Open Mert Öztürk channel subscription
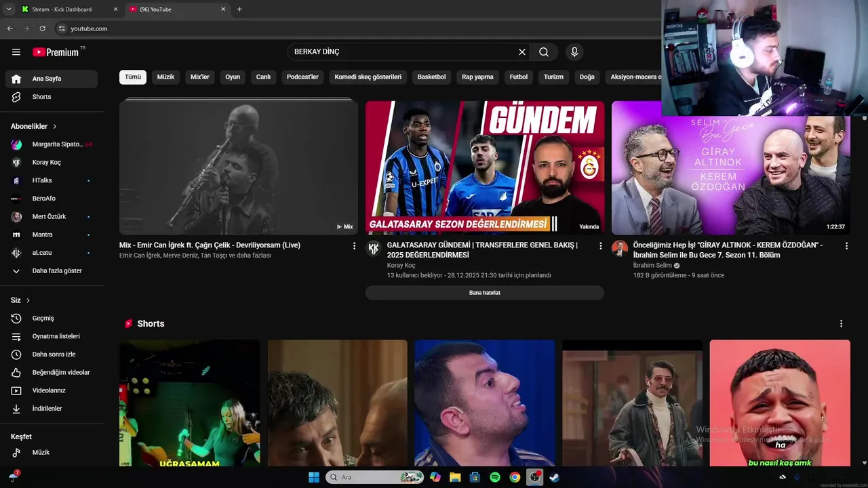The width and height of the screenshot is (868, 488). click(52, 217)
